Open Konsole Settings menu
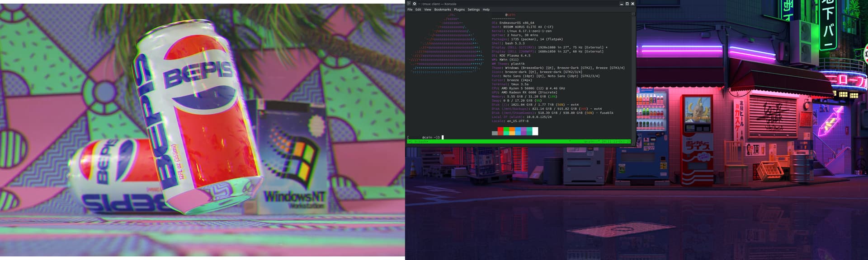 (473, 9)
